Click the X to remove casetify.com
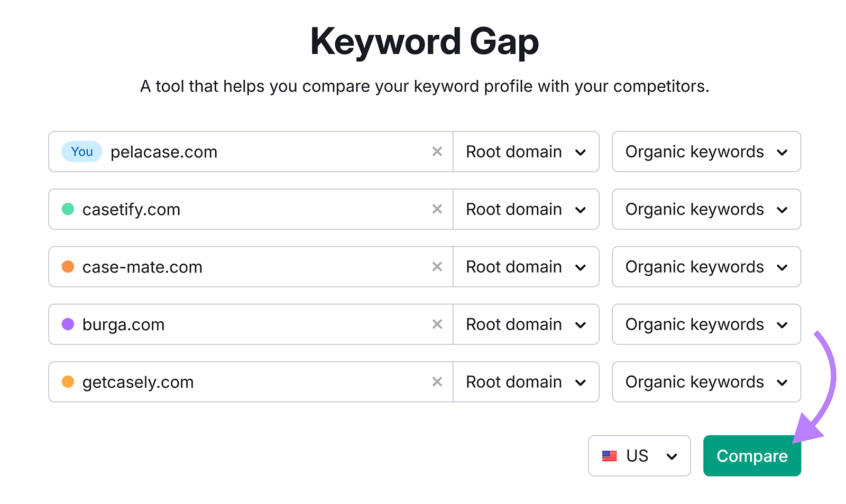 click(437, 209)
